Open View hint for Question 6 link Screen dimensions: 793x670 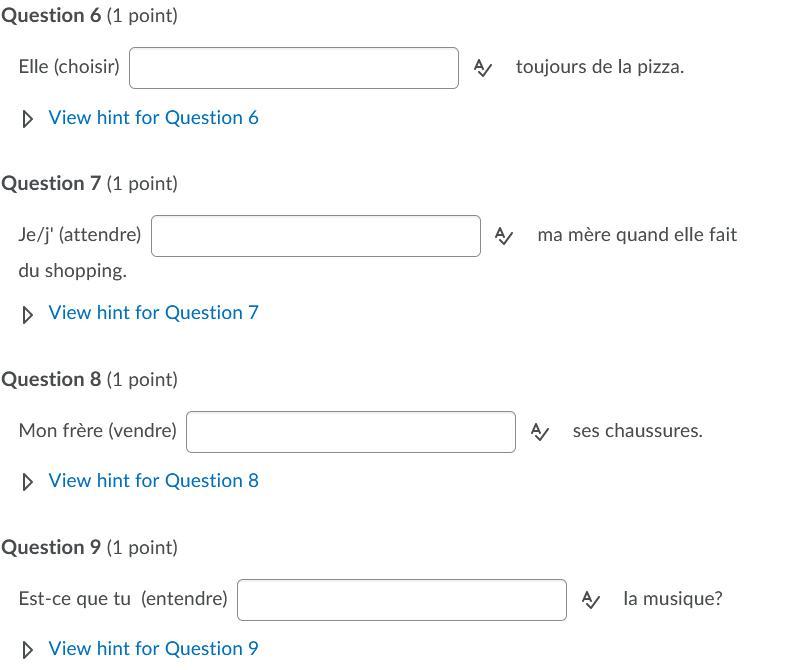tap(153, 118)
